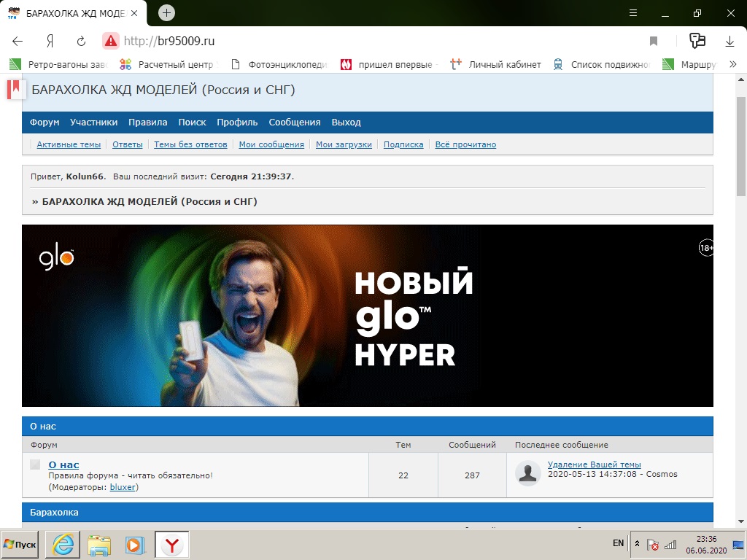The width and height of the screenshot is (747, 560).
Task: Click the 'О нас' forum status icon
Action: (35, 464)
